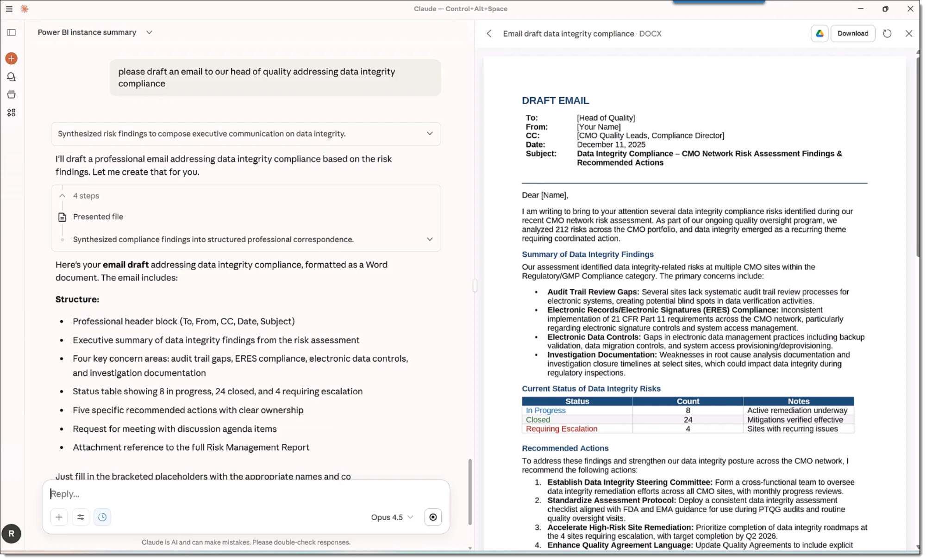Collapse the sidebar using the panel icon

(x=11, y=32)
